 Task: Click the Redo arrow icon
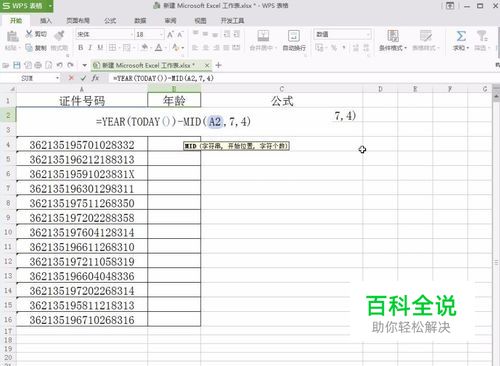coord(70,65)
